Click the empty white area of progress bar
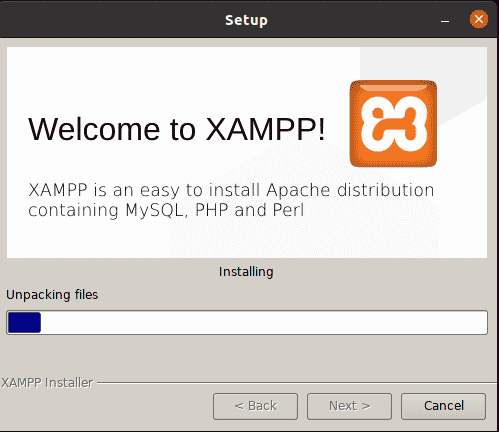499x432 pixels. coord(263,322)
